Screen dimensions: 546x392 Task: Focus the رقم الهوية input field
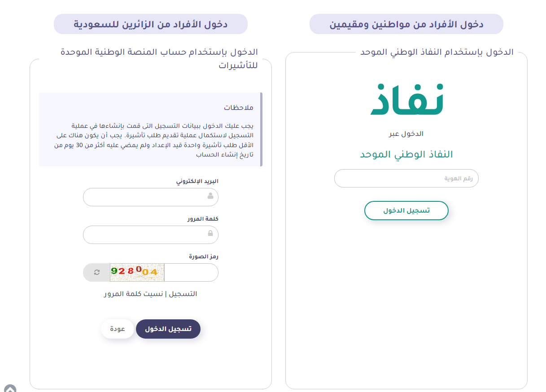point(406,179)
